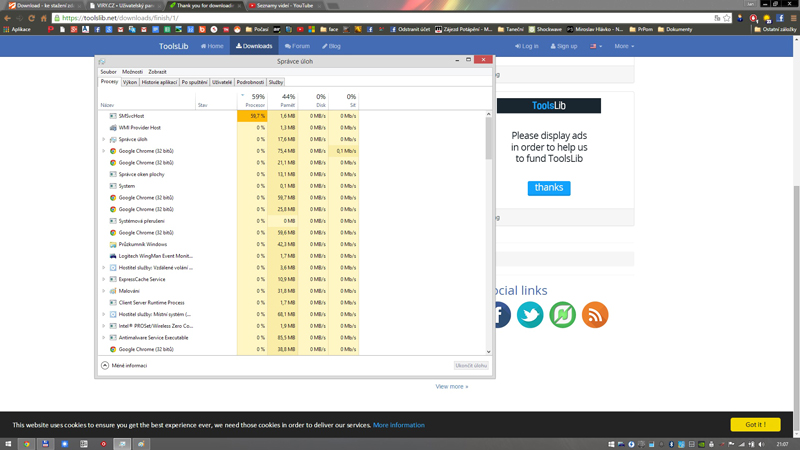Select the Průzkumník Windows process icon

pyautogui.click(x=113, y=244)
